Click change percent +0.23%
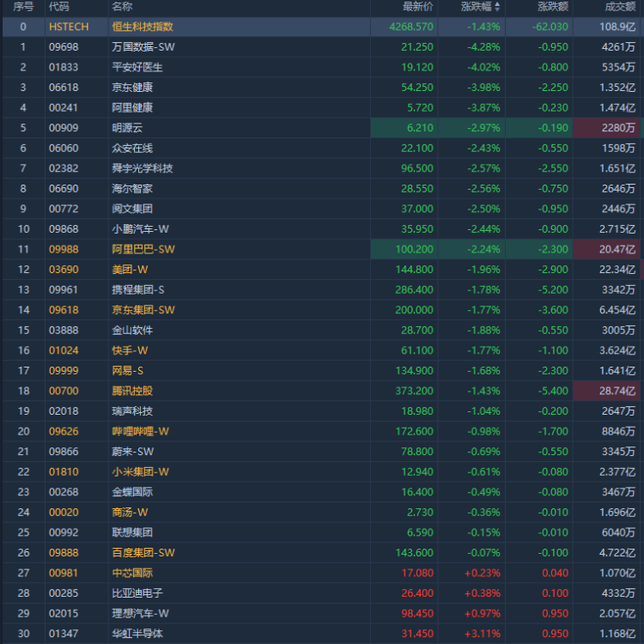The width and height of the screenshot is (644, 644). pos(483,573)
